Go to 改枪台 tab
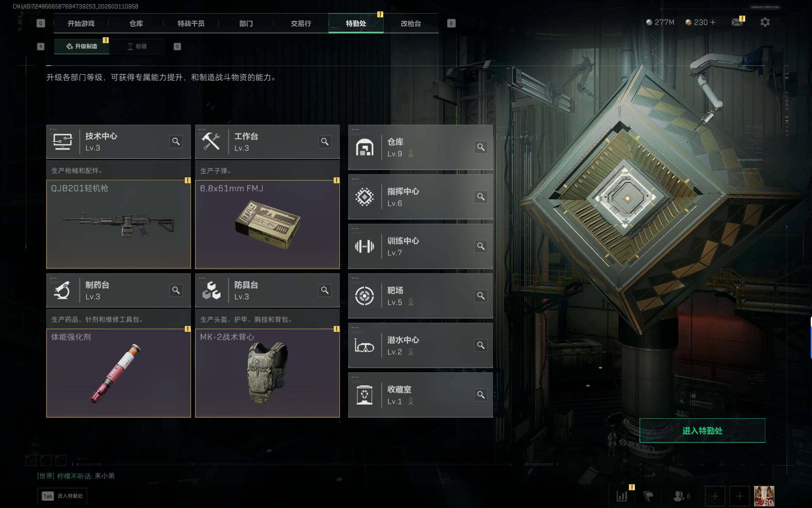The image size is (812, 508). (411, 23)
